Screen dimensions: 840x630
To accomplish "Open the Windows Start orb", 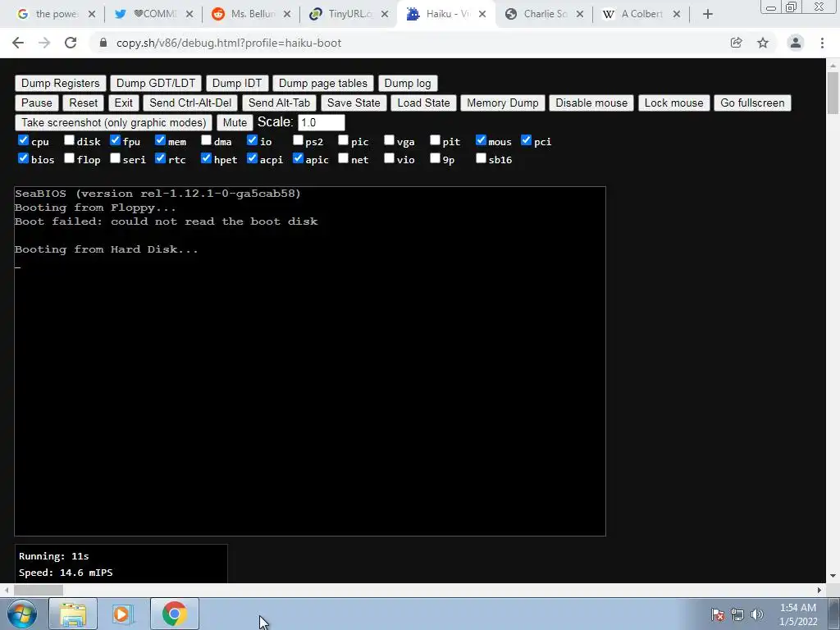I will [x=22, y=614].
